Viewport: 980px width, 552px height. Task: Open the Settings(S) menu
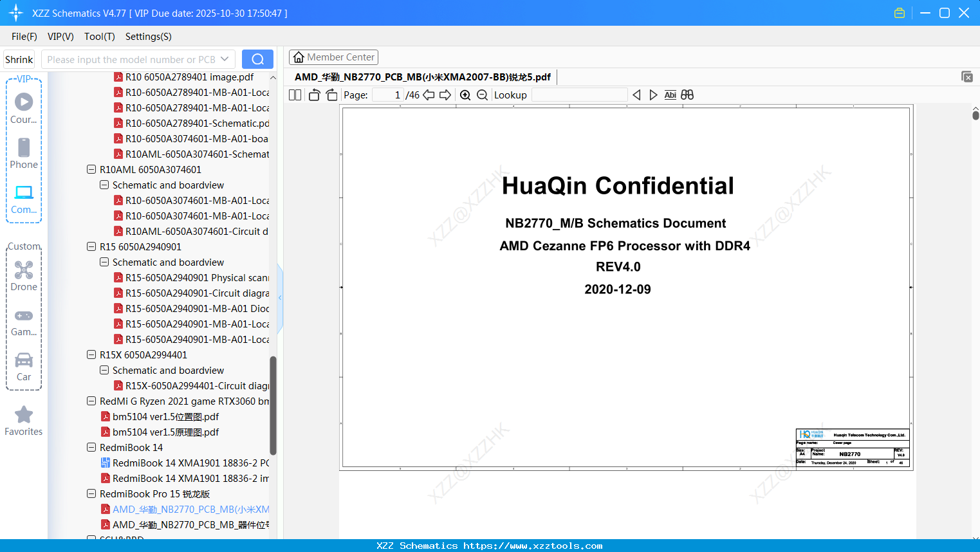pos(149,37)
